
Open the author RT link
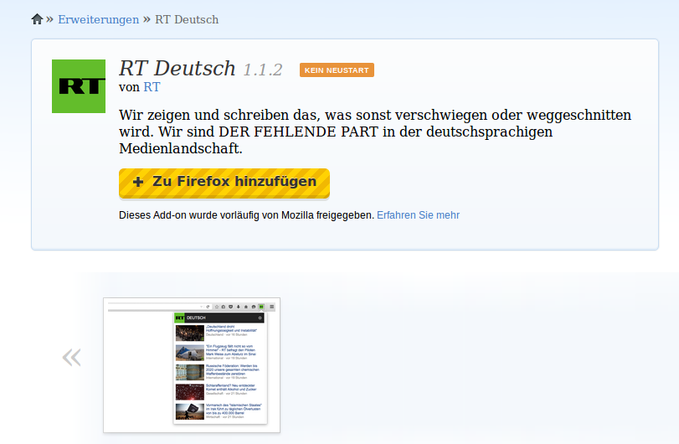[152, 87]
